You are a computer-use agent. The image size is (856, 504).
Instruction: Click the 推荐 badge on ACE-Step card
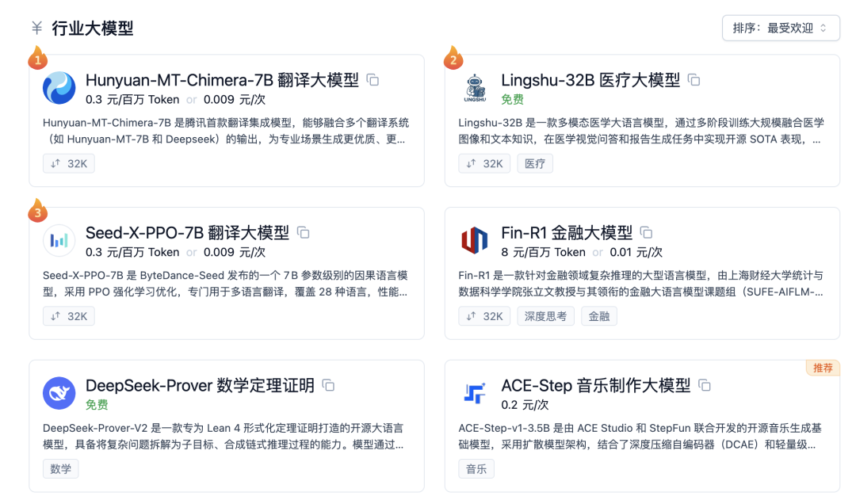coord(823,367)
